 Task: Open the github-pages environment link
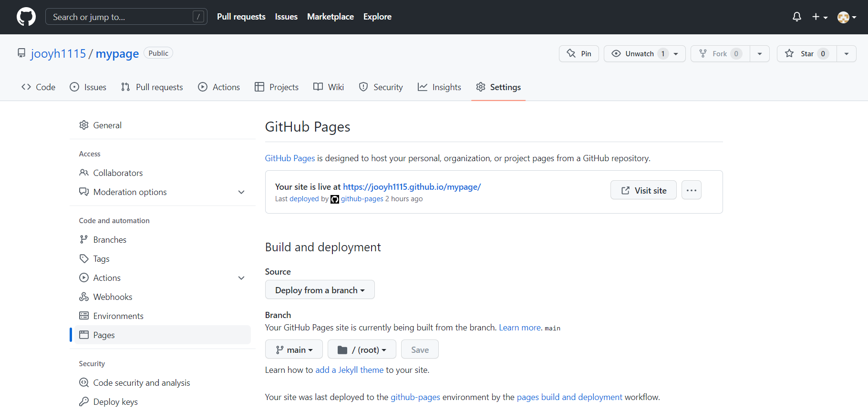[415, 397]
